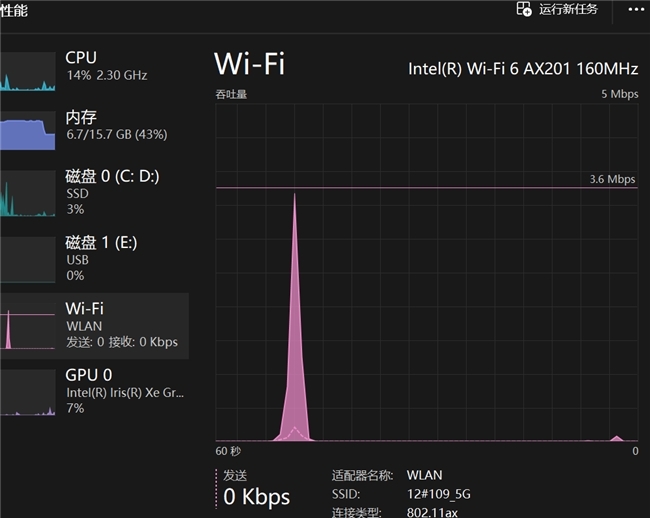
Task: Open the three-dots more options menu
Action: 636,10
